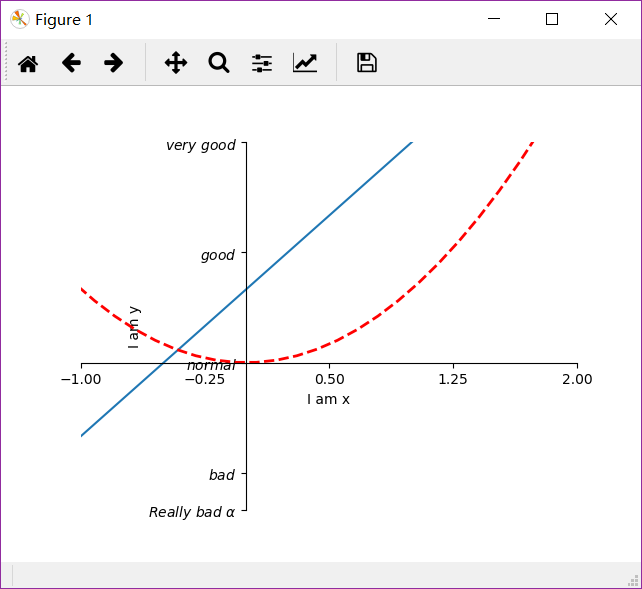Click the toolbar drag handle
This screenshot has width=642, height=589.
click(x=6, y=63)
